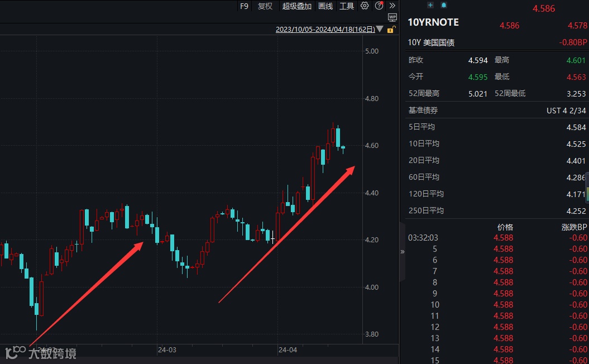Click the 今开 value 4.595

[478, 77]
